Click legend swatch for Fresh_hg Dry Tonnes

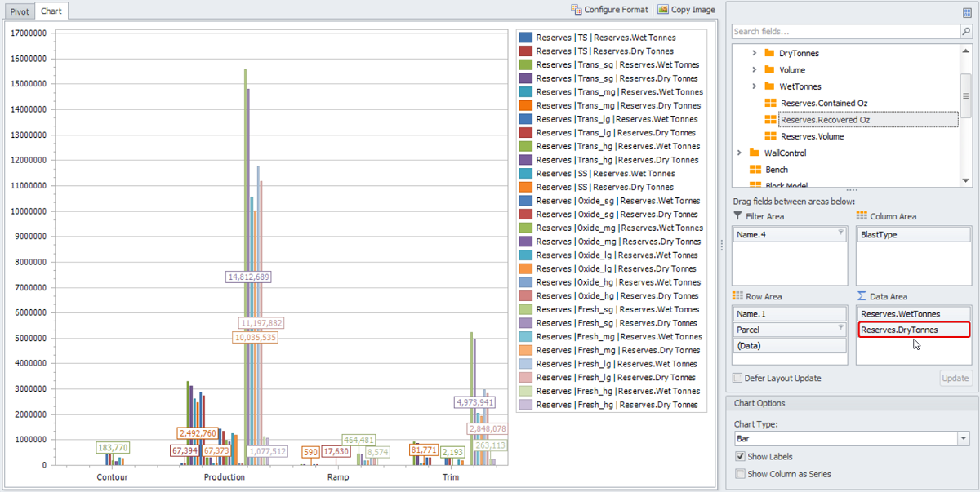(x=526, y=405)
